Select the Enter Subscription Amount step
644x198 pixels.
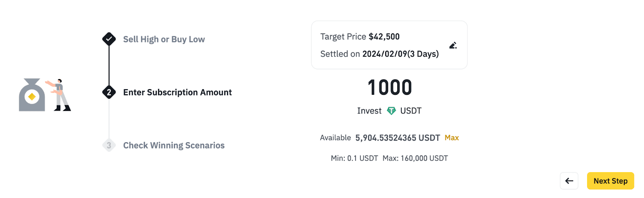177,92
